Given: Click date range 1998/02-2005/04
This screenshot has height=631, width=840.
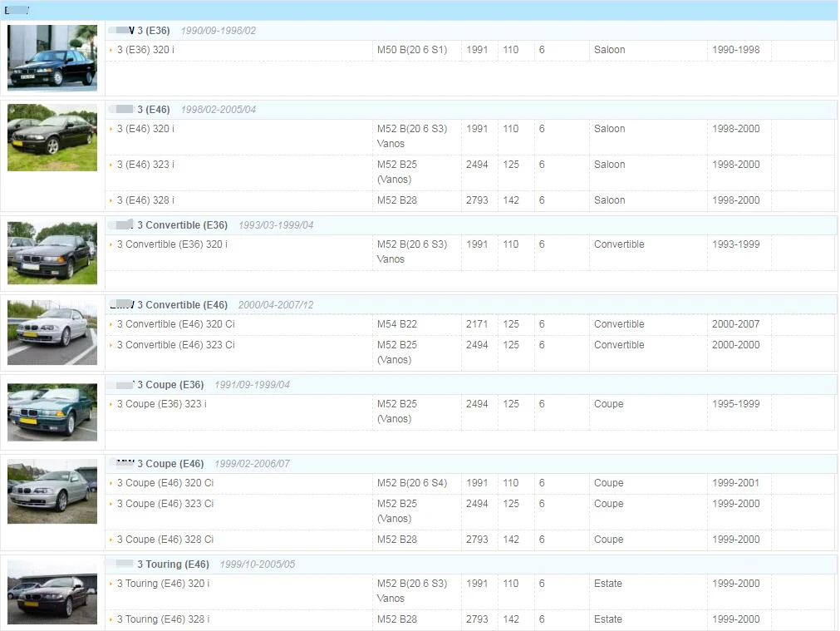Looking at the screenshot, I should pyautogui.click(x=219, y=110).
